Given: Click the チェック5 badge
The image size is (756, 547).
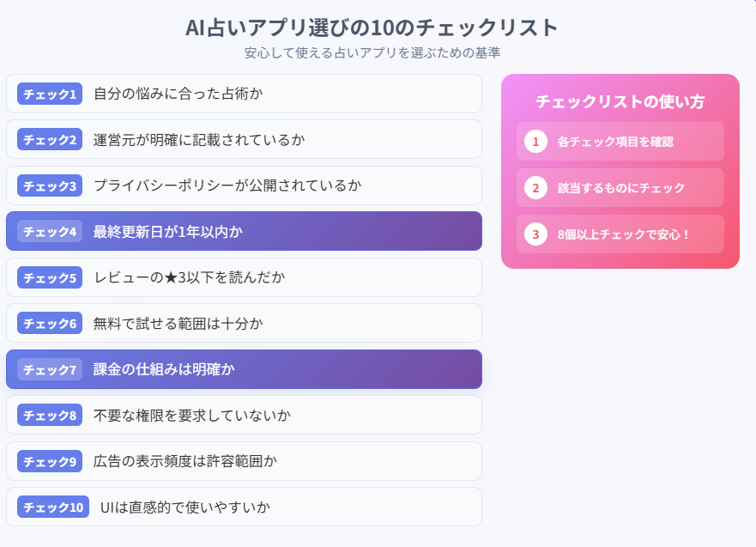Looking at the screenshot, I should click(50, 277).
